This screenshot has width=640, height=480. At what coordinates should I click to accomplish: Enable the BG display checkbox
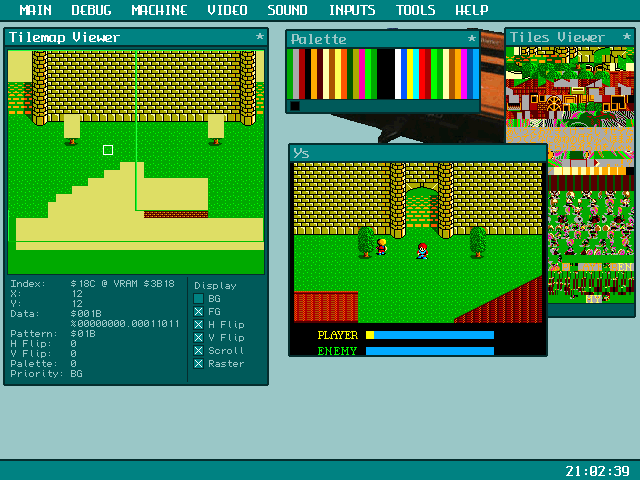click(198, 299)
